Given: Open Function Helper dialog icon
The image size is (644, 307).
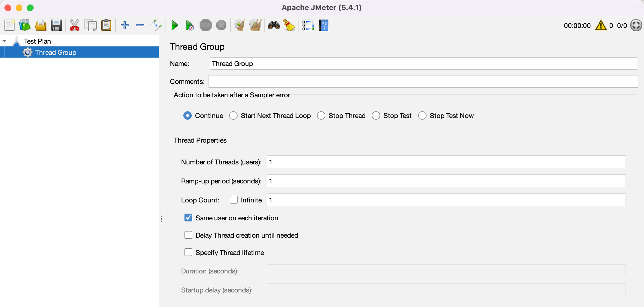Looking at the screenshot, I should [307, 25].
